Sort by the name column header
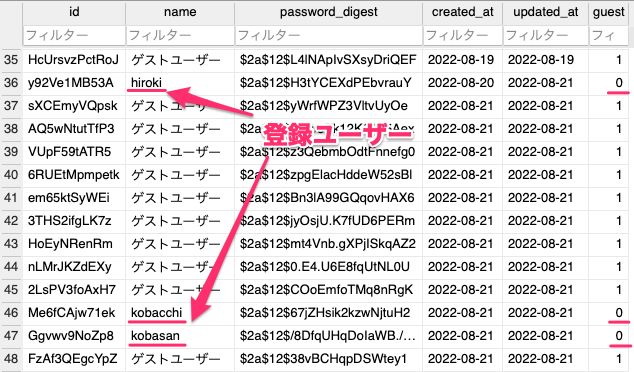Image resolution: width=634 pixels, height=372 pixels. pos(180,12)
